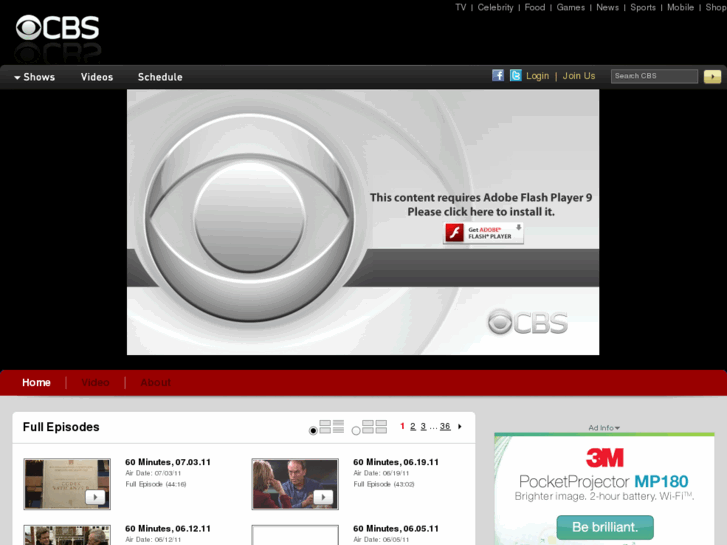Open 60 Minutes, 07.03.11 episode title

tap(168, 462)
